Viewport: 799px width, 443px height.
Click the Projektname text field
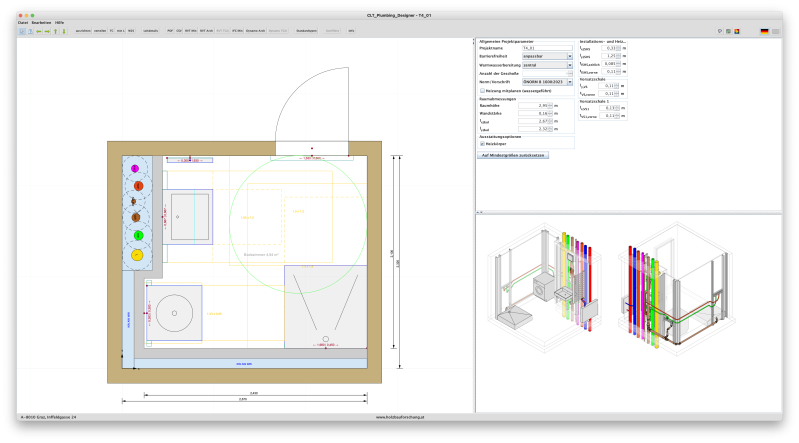(548, 47)
